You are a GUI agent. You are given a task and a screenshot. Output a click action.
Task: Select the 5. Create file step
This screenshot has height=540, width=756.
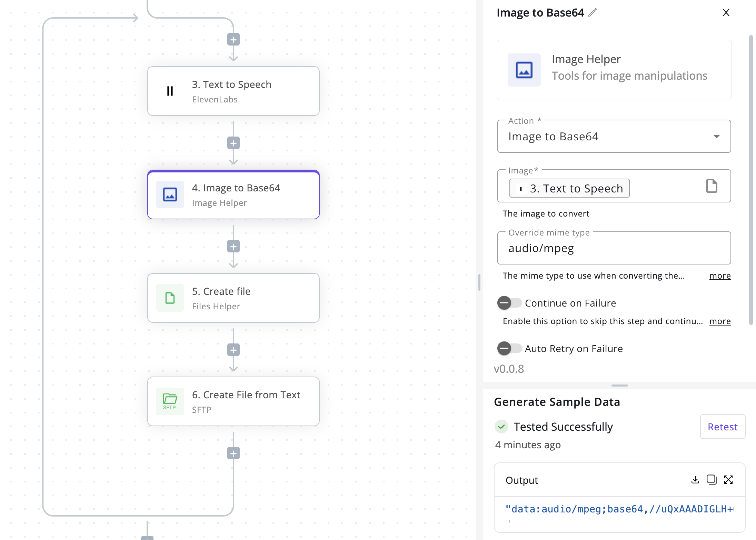coord(233,298)
